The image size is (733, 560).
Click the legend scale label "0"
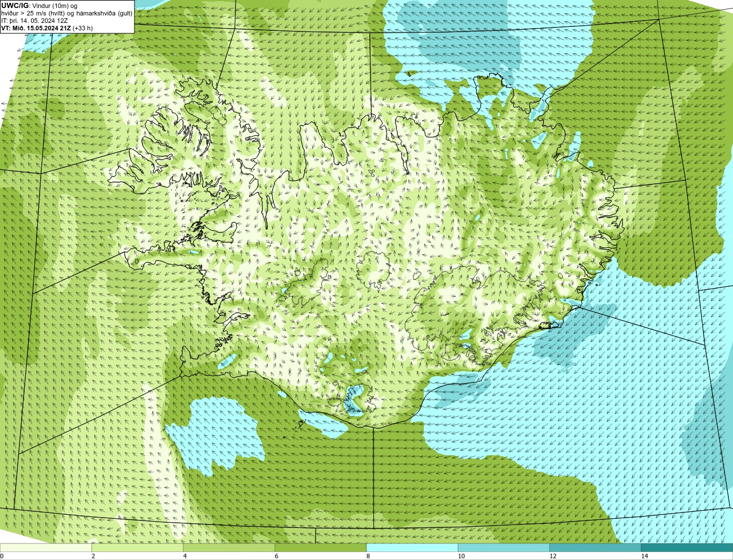(x=2, y=556)
